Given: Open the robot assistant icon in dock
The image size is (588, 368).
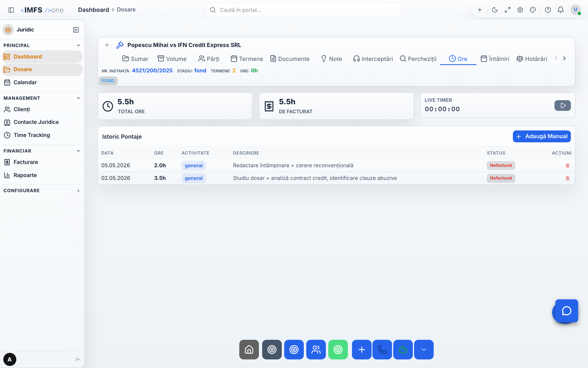Looking at the screenshot, I should point(403,350).
